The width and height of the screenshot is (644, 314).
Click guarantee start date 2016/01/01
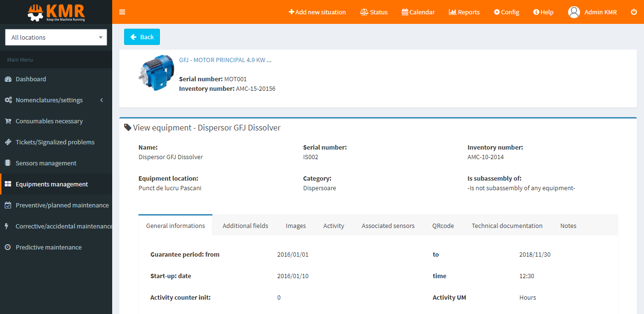[293, 254]
